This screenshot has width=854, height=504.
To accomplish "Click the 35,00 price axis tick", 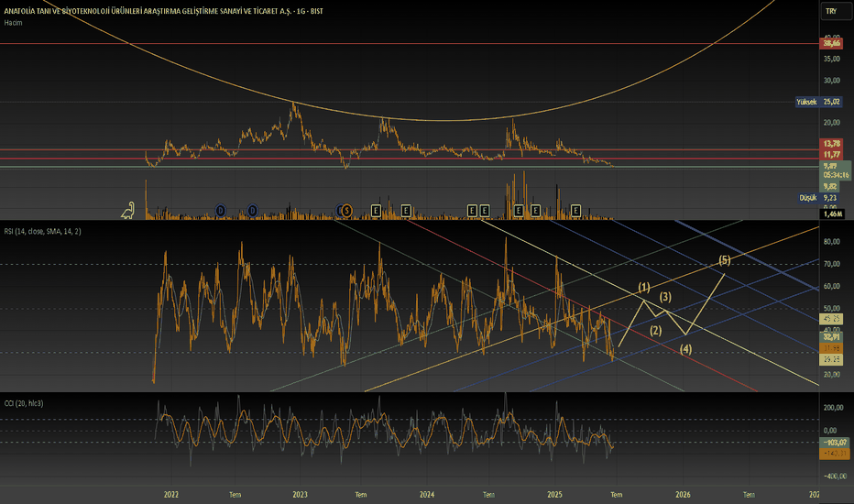I will [x=832, y=59].
